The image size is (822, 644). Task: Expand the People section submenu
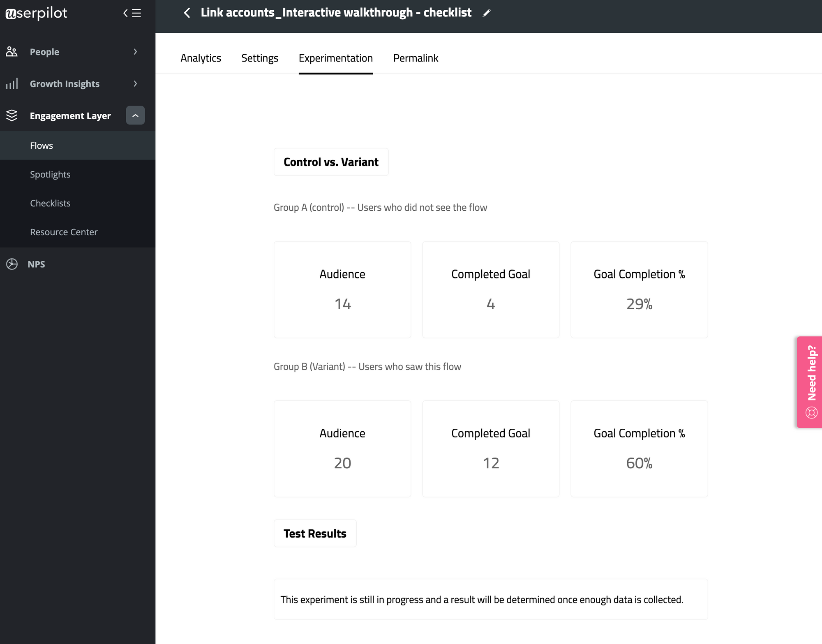coord(135,51)
